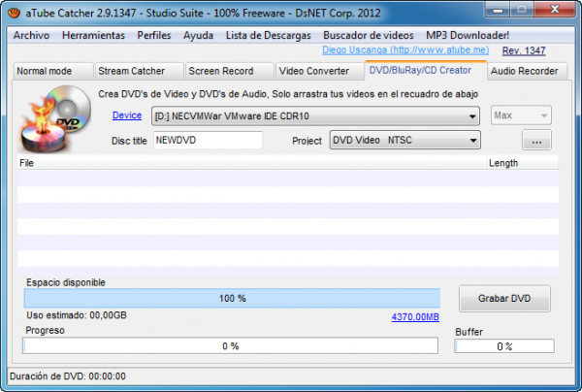
Task: Click the Grabar DVD button
Action: pyautogui.click(x=502, y=298)
